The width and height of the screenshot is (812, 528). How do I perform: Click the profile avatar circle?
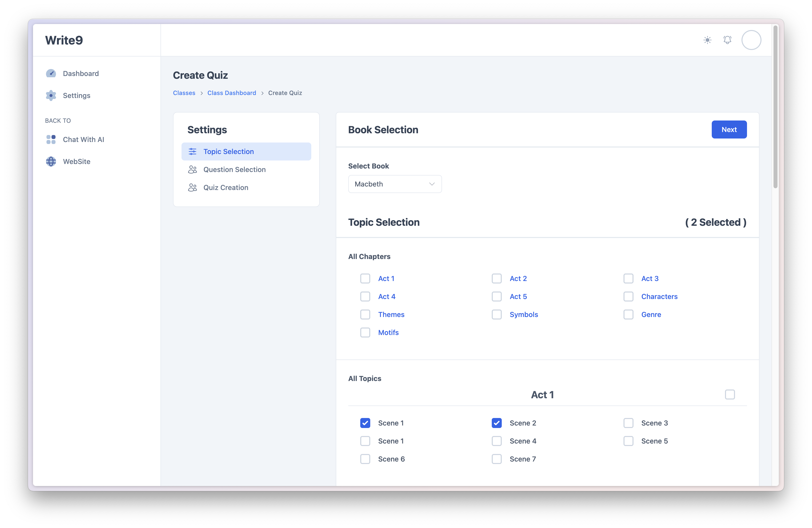[x=751, y=40]
